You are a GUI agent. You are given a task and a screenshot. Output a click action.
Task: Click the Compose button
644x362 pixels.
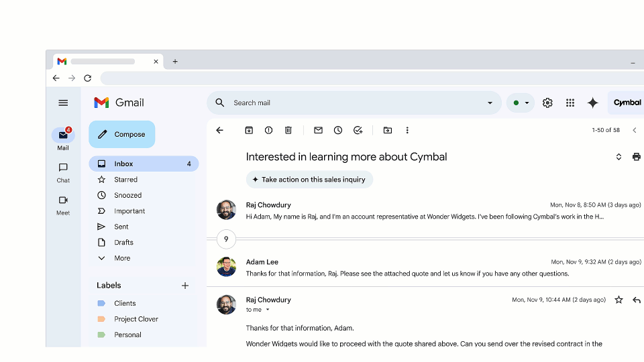click(122, 134)
